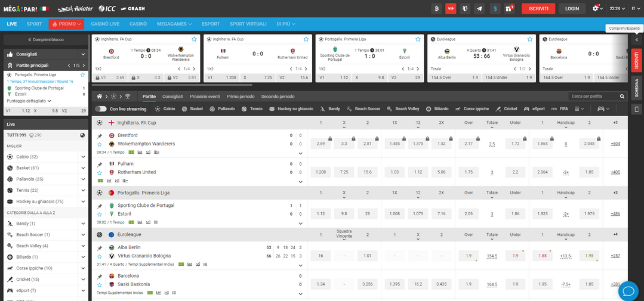Toggle the Con live streaming switch

coord(101,108)
